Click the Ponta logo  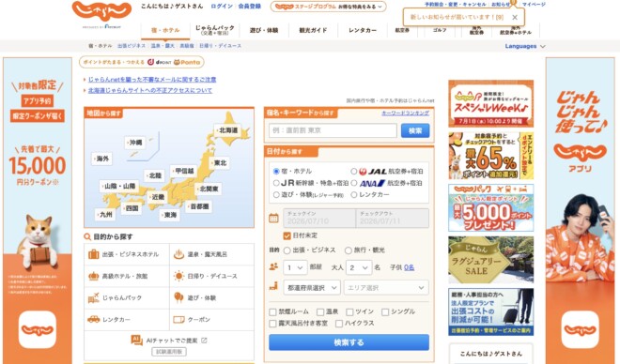tap(187, 62)
